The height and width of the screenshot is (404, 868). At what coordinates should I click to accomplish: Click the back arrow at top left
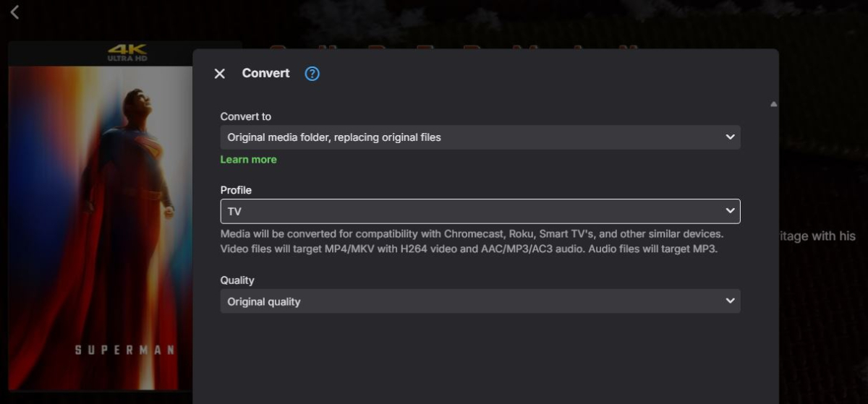(x=14, y=12)
